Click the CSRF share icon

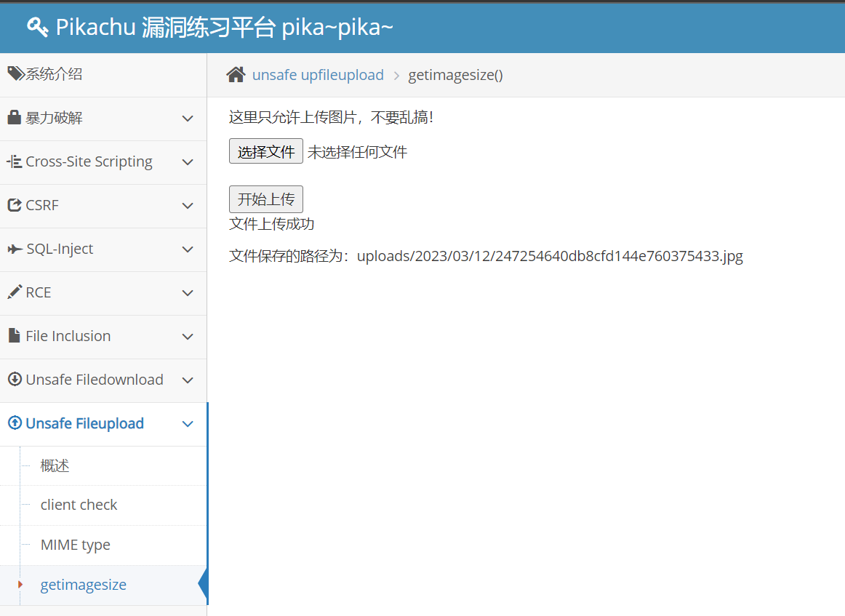tap(14, 205)
